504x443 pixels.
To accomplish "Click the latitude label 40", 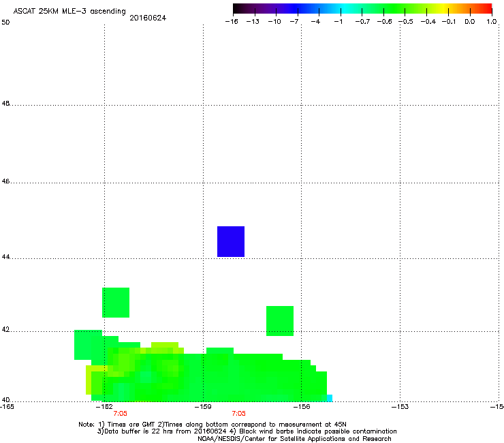I will click(x=5, y=400).
